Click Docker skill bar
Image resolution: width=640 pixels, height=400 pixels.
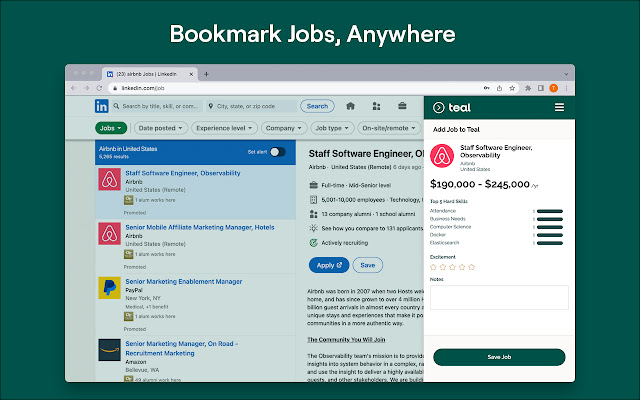(x=550, y=235)
